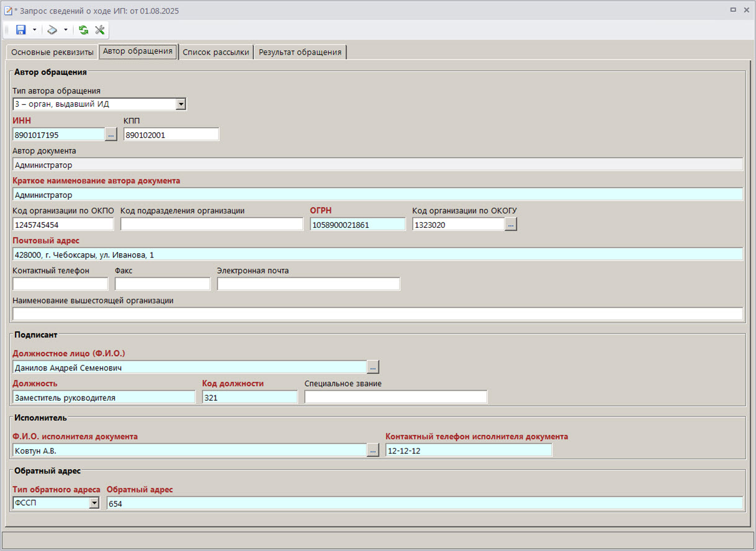Click the lookup button beside Код организации по ОКОГУ
This screenshot has width=756, height=551.
[511, 225]
